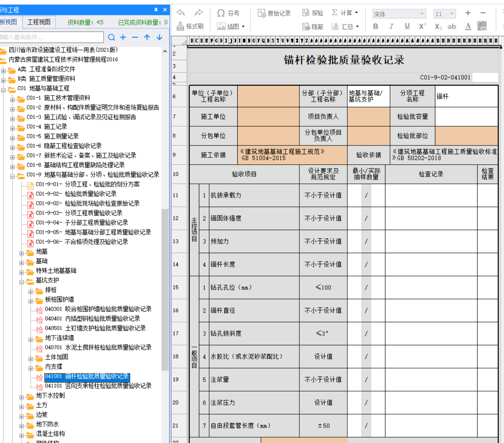The height and width of the screenshot is (443, 504).
Task: Apply subscript formatting
Action: (438, 26)
